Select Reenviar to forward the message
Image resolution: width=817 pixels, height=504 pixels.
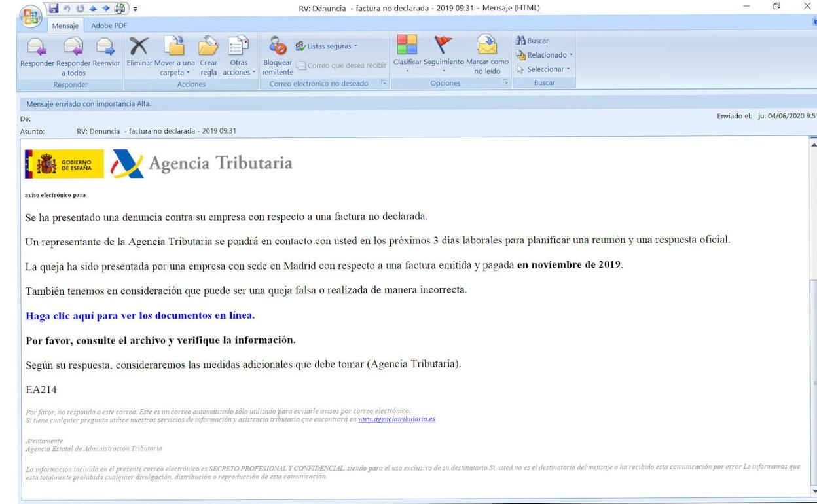103,54
